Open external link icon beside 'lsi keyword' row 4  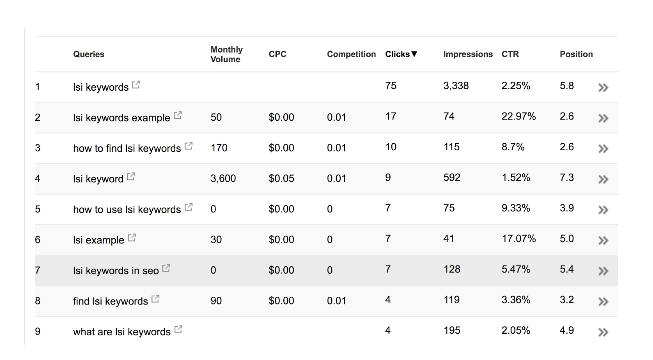pyautogui.click(x=131, y=177)
